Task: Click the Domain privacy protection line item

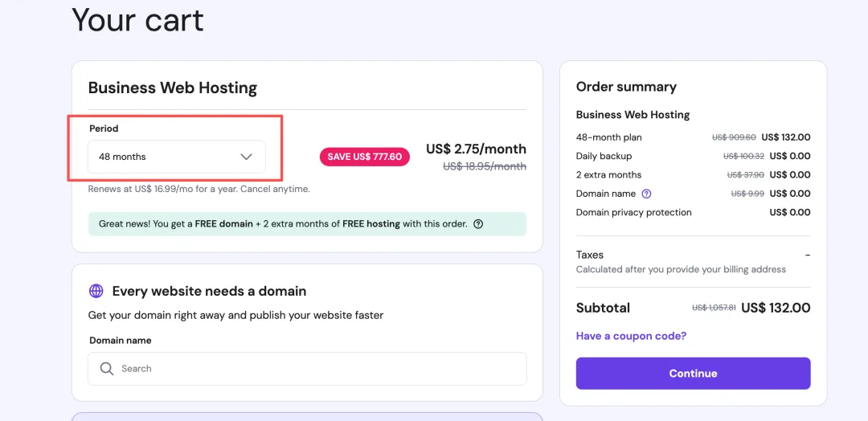Action: 633,212
